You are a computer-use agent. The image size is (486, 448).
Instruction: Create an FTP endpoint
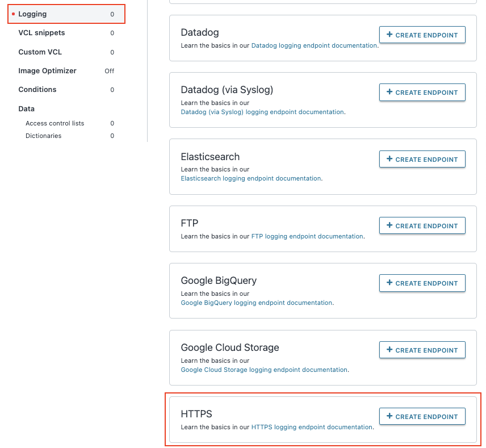(422, 225)
